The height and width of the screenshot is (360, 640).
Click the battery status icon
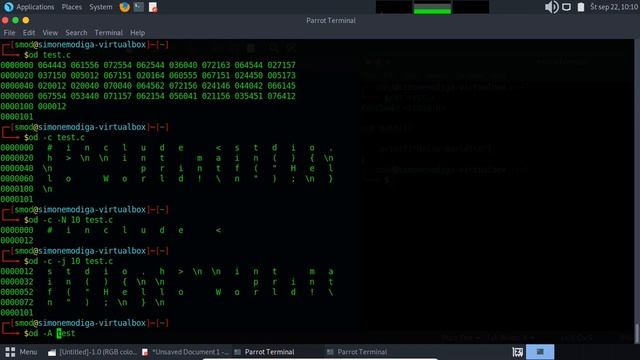[581, 7]
